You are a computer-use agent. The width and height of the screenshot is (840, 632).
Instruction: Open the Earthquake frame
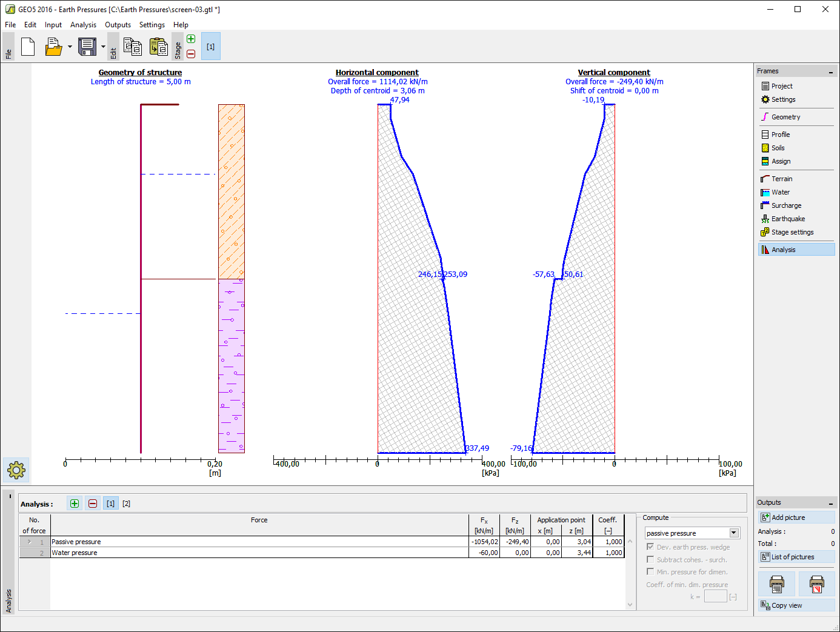tap(788, 219)
